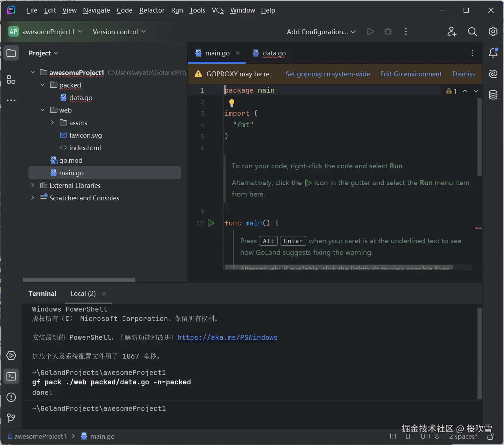Click Edit Go environment link
504x445 pixels.
point(411,74)
